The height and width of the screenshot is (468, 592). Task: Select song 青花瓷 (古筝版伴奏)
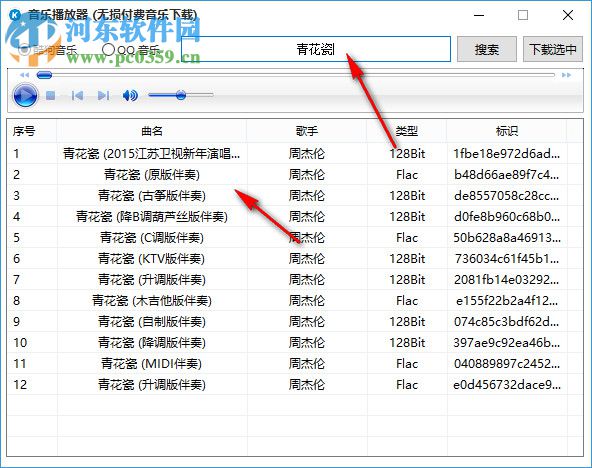pos(152,196)
